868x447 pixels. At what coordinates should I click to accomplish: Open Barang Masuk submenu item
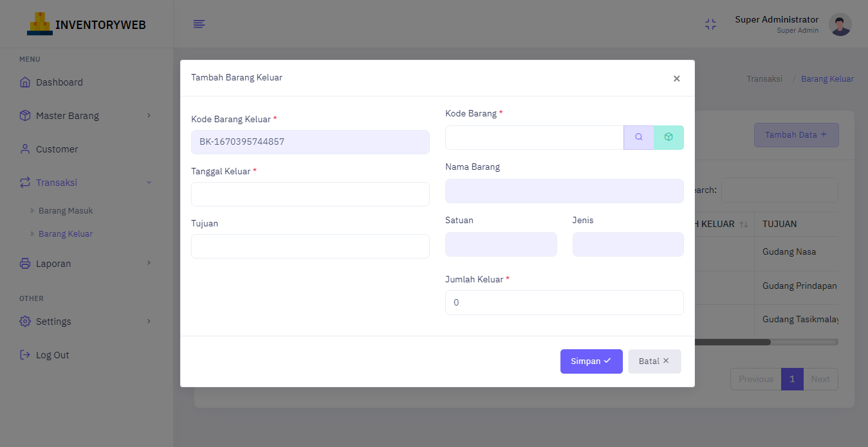click(x=66, y=211)
